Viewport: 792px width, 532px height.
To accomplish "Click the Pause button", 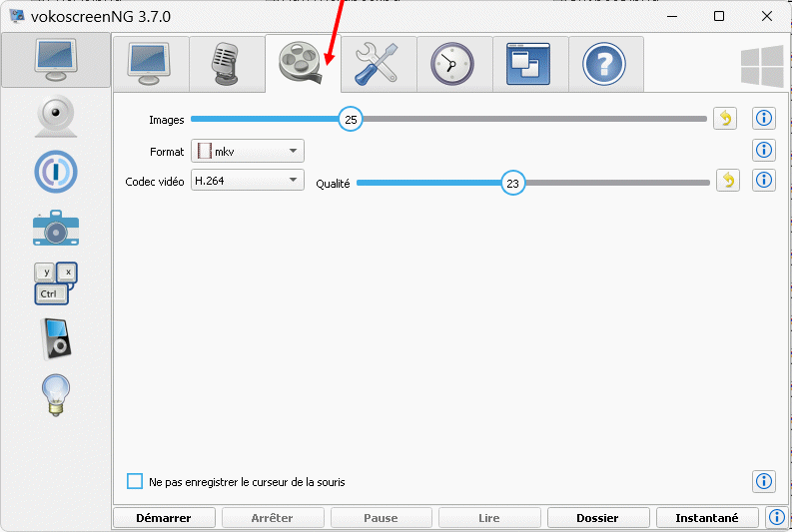I will pyautogui.click(x=382, y=518).
